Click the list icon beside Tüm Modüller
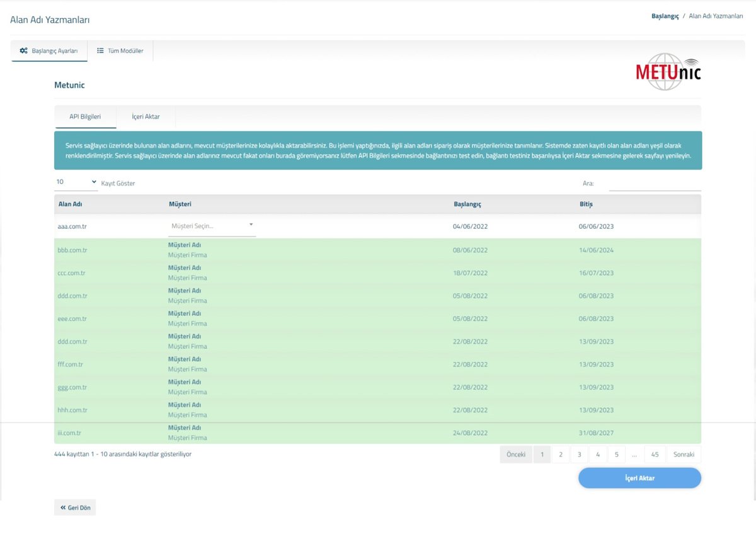756x536 pixels. click(x=100, y=50)
